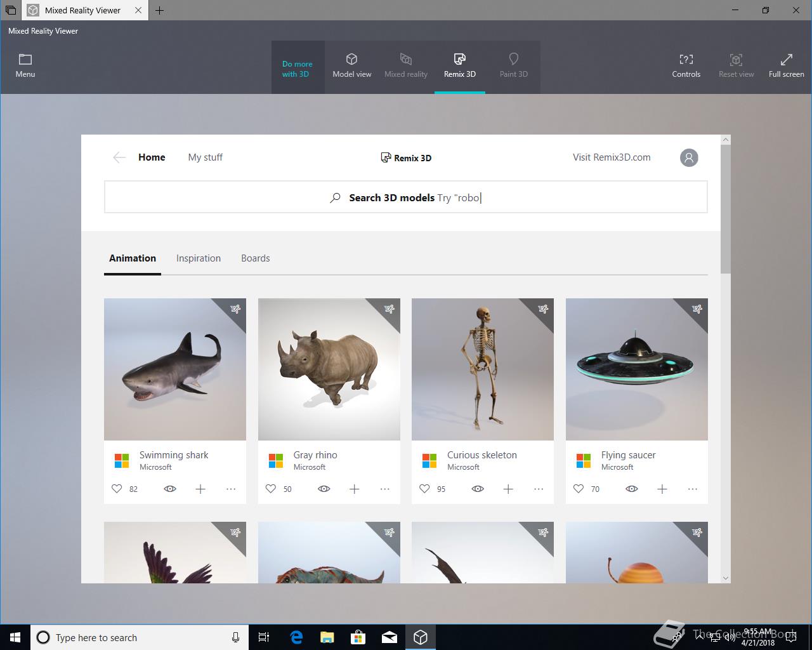Launch Microsoft Edge from the taskbar

tap(296, 637)
